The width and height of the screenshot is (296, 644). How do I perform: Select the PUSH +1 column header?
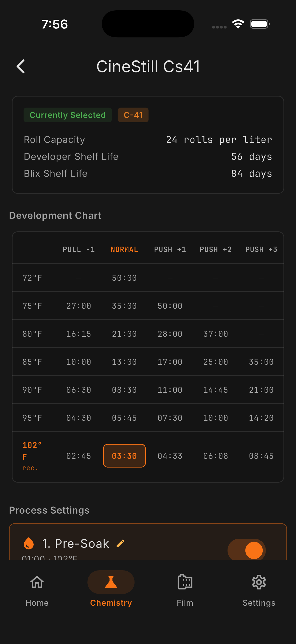point(170,249)
